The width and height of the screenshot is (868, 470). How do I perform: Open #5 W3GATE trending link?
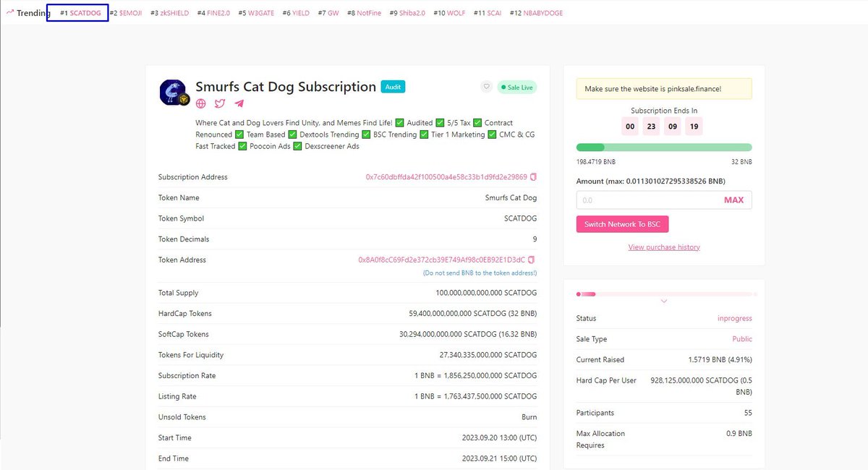pos(256,13)
